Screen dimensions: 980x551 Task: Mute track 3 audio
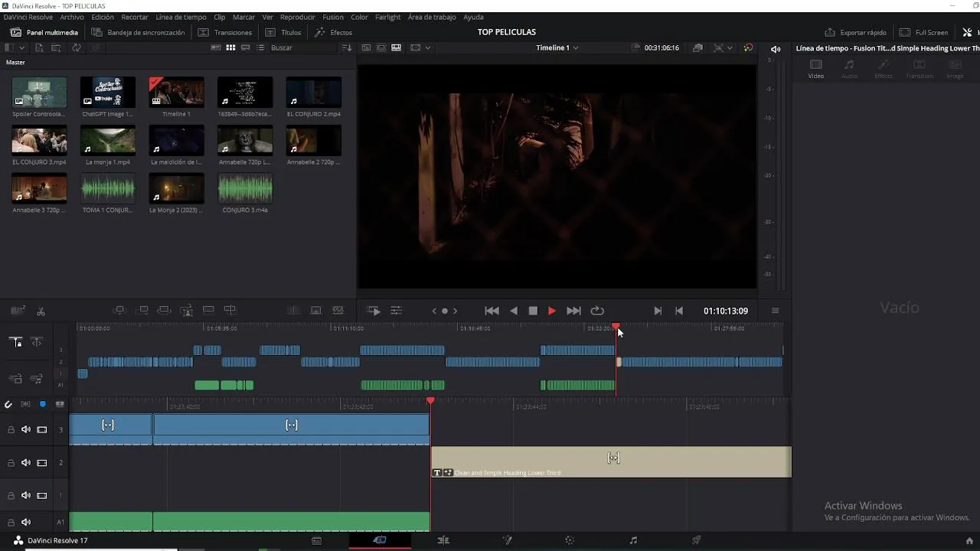point(26,429)
